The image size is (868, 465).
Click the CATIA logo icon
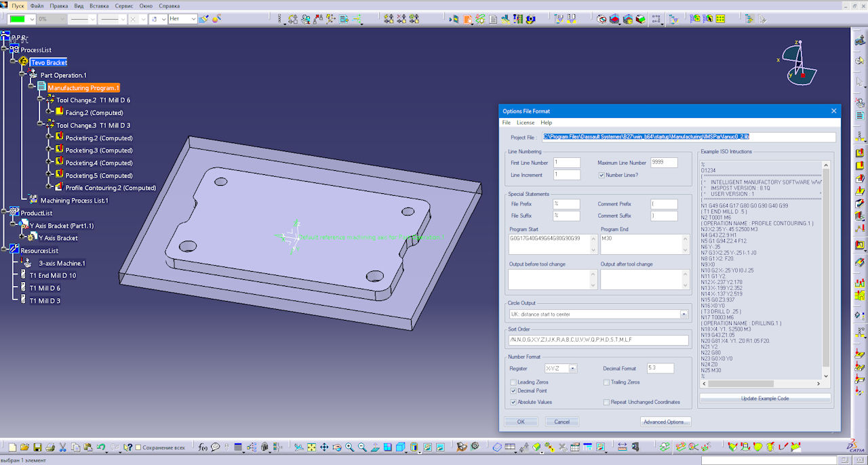pos(856,446)
